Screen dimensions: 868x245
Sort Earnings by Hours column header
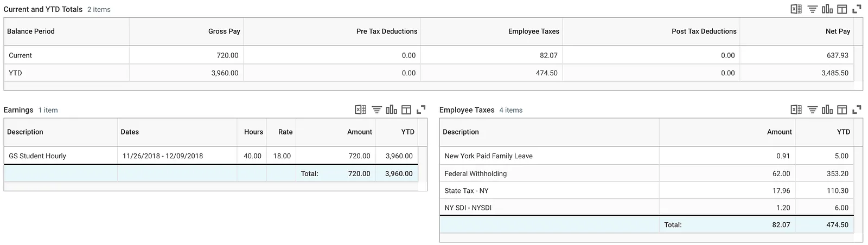point(252,132)
